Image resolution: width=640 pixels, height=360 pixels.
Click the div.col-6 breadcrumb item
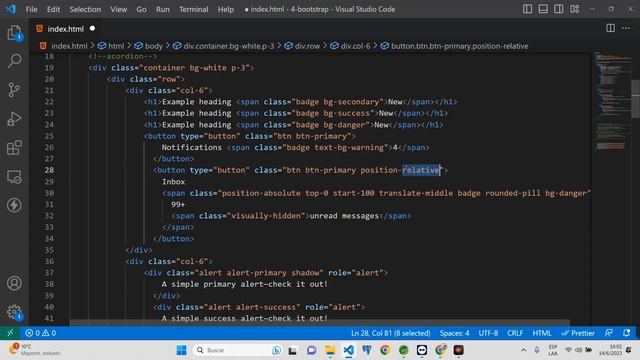[355, 46]
